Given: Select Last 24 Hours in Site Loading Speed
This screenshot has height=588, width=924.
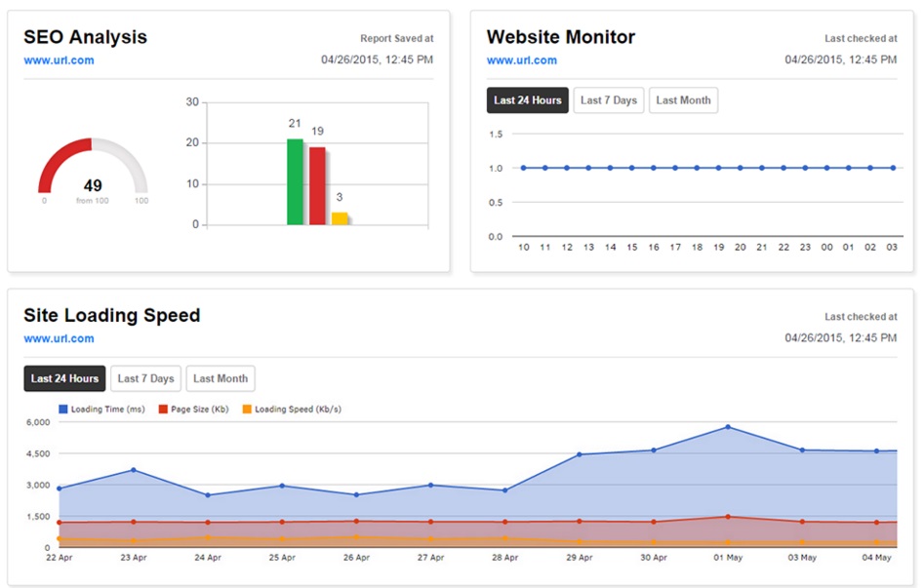Looking at the screenshot, I should [64, 378].
